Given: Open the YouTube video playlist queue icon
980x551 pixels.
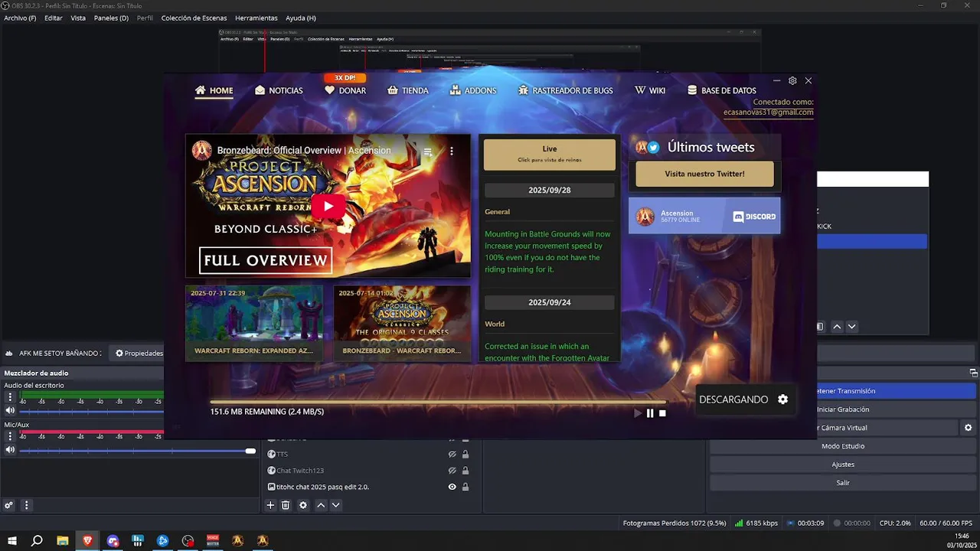Looking at the screenshot, I should (x=428, y=152).
